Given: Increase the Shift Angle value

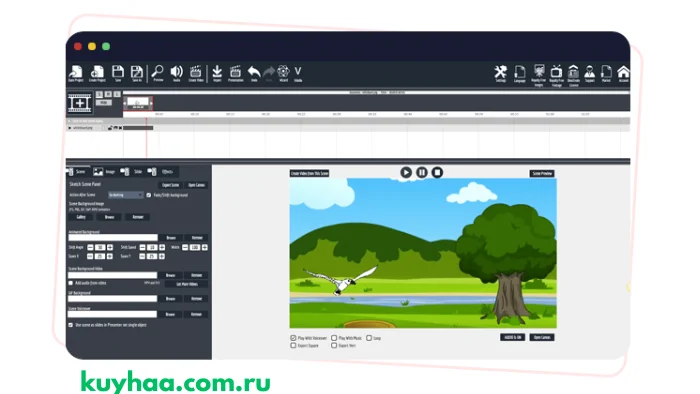Looking at the screenshot, I should pos(110,247).
